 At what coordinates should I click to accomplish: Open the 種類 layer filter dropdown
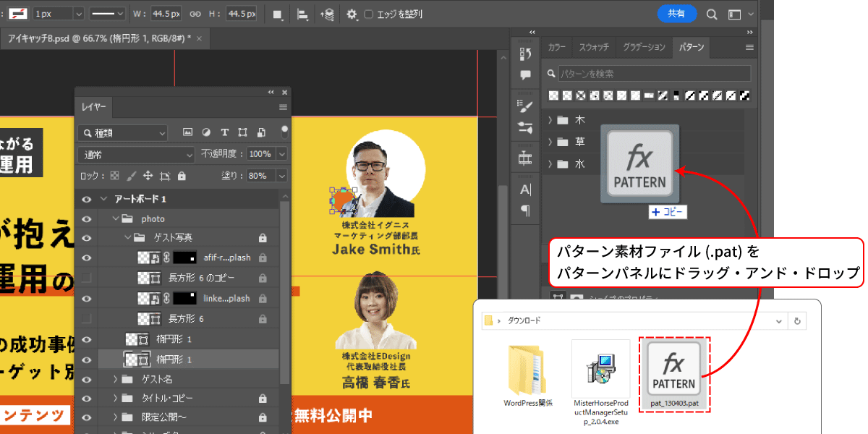coord(122,133)
